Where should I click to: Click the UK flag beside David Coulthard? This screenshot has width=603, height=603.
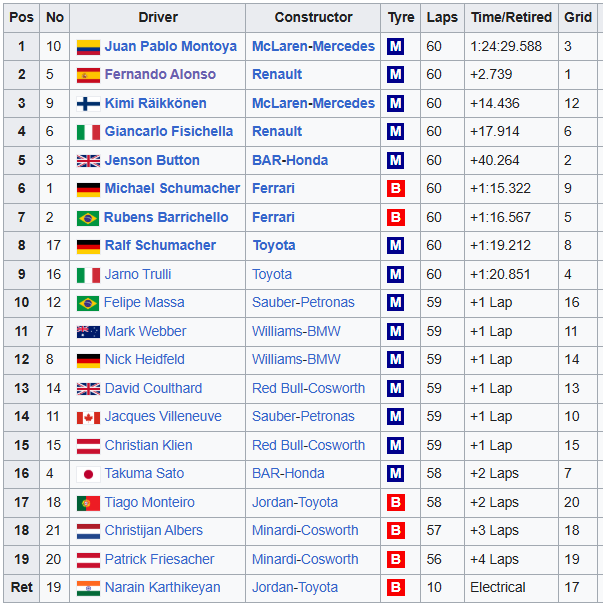(88, 389)
